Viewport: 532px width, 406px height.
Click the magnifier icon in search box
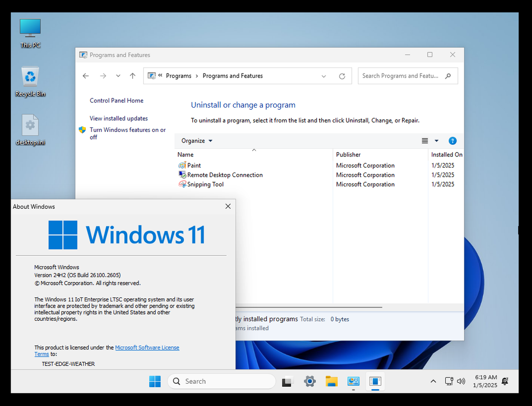pyautogui.click(x=448, y=76)
